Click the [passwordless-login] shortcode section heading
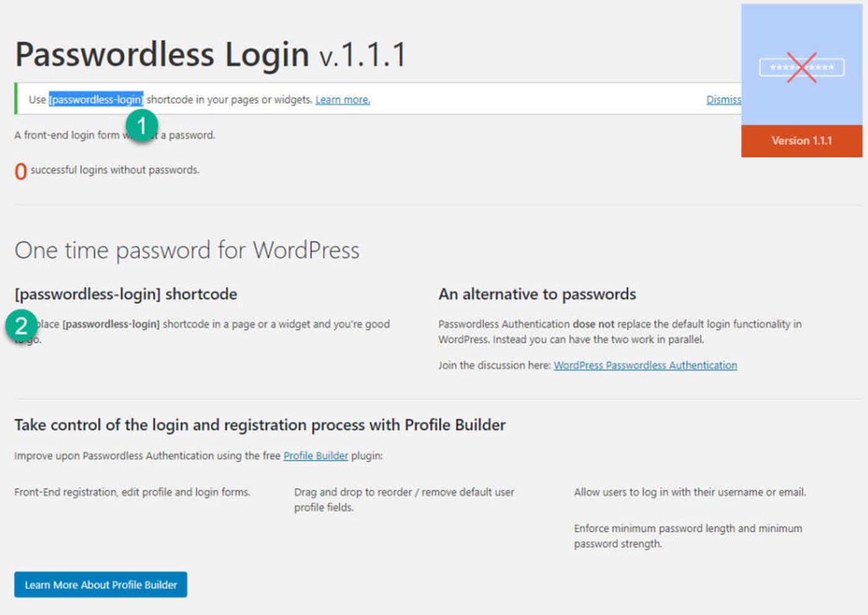Image resolution: width=868 pixels, height=615 pixels. (x=126, y=294)
